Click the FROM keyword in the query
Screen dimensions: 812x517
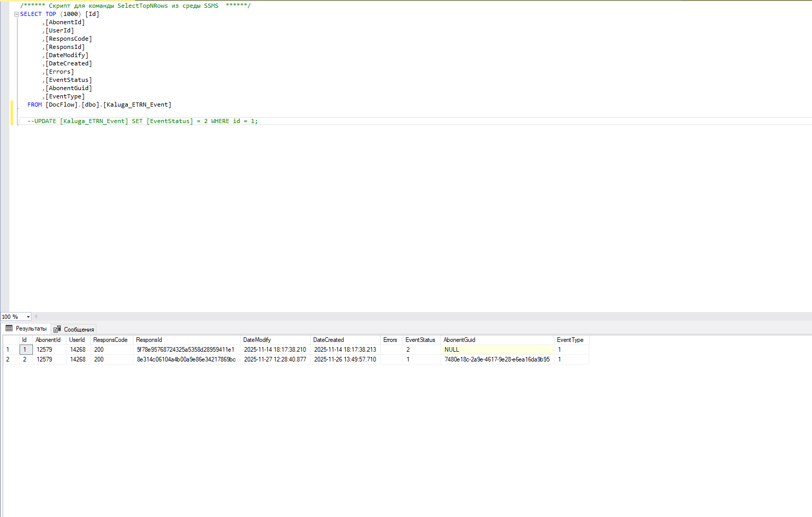[x=35, y=105]
